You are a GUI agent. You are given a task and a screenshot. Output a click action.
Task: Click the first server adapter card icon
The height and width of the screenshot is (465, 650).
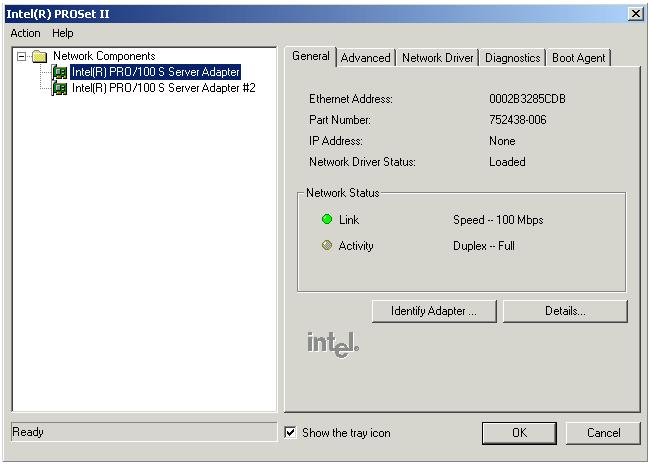pyautogui.click(x=60, y=73)
